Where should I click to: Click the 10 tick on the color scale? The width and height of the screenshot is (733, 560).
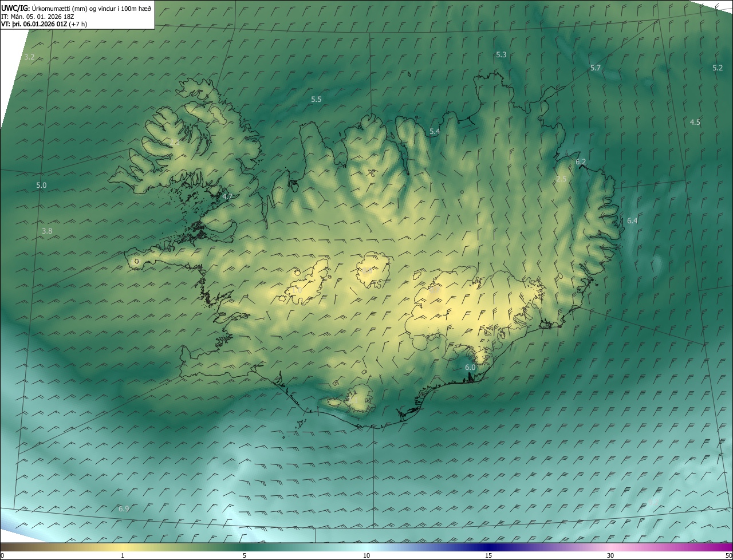366,555
